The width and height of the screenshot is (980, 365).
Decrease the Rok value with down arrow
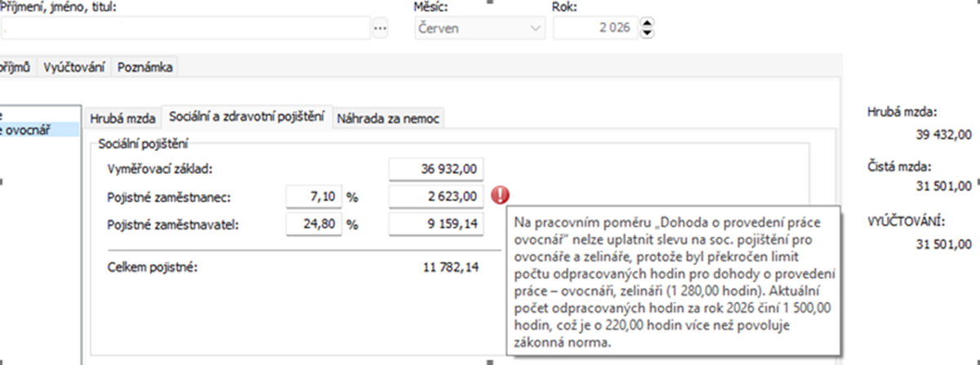pyautogui.click(x=648, y=33)
